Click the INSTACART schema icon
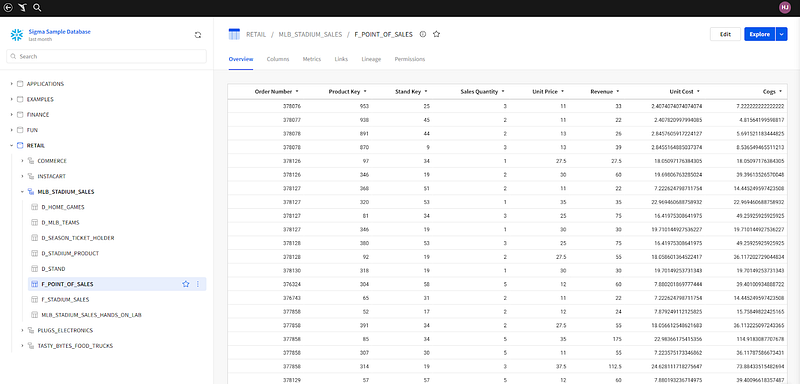Viewport: 800px width, 384px height. (x=31, y=176)
